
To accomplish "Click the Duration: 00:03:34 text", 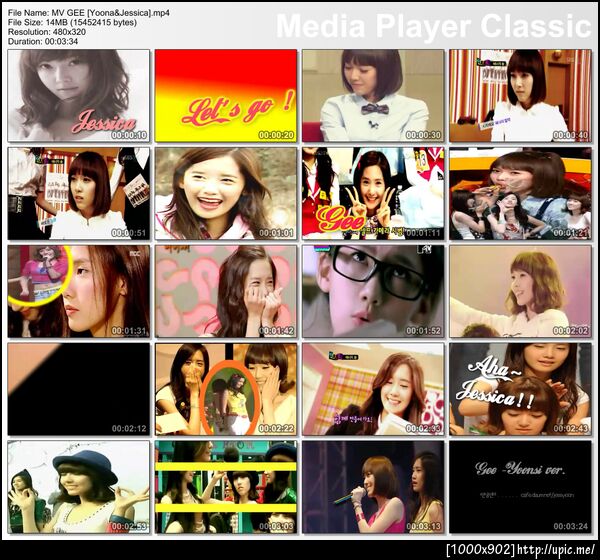I will click(x=43, y=41).
